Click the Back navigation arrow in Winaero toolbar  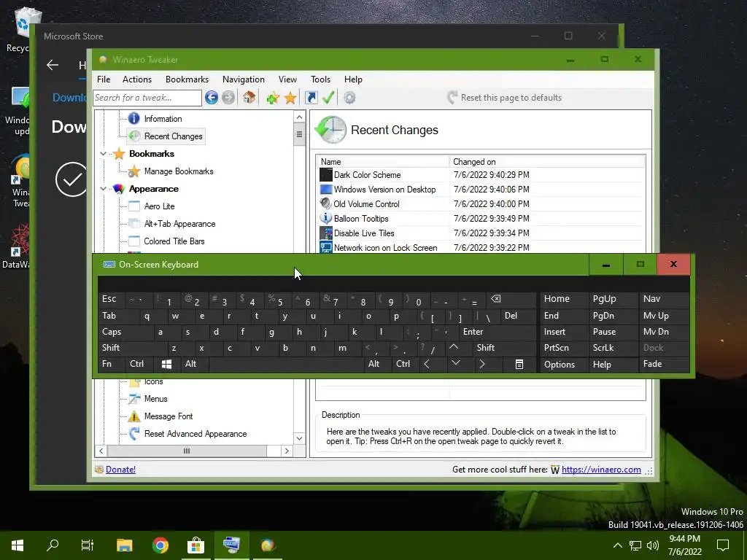pyautogui.click(x=212, y=98)
